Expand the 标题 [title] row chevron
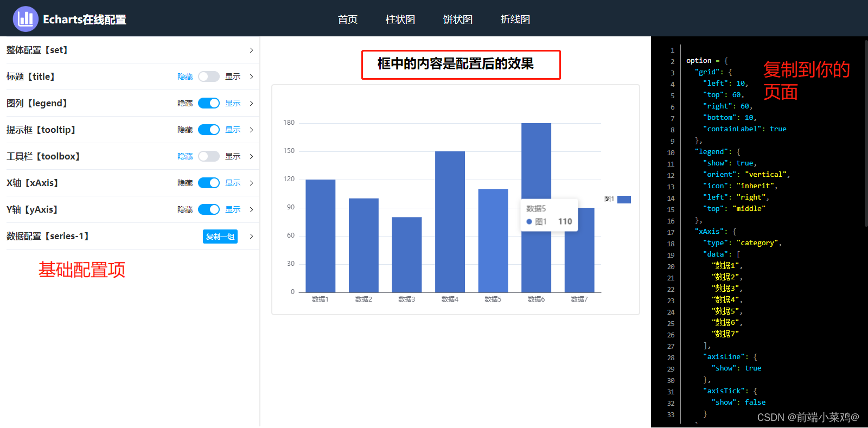The height and width of the screenshot is (428, 868). point(251,76)
